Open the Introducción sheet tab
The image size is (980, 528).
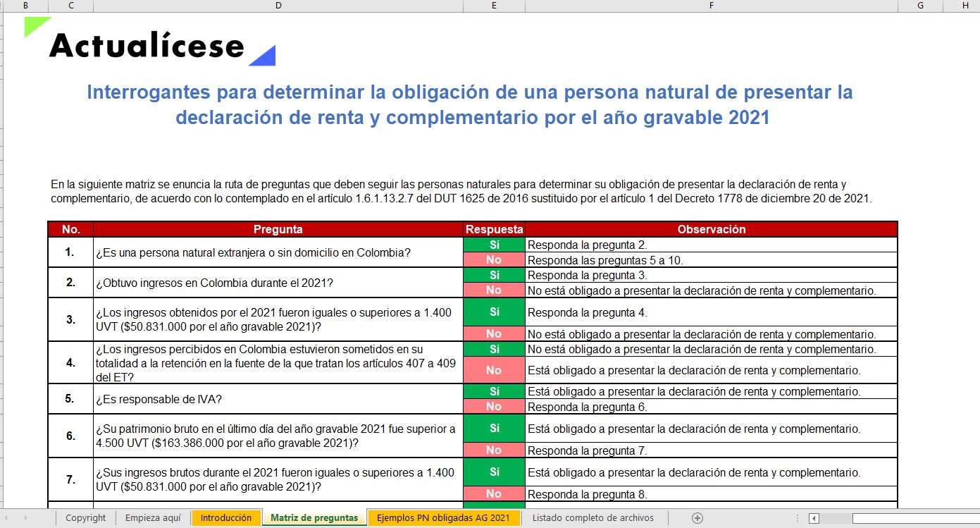pos(226,518)
